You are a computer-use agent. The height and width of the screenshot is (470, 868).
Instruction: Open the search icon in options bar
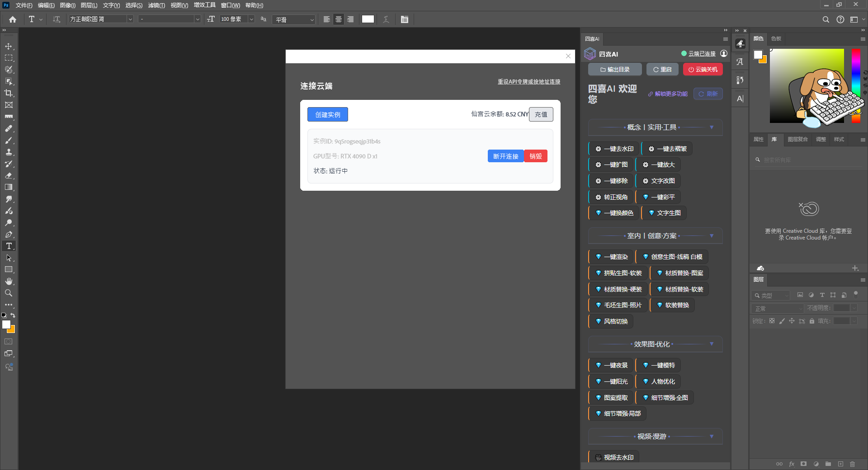pyautogui.click(x=826, y=19)
